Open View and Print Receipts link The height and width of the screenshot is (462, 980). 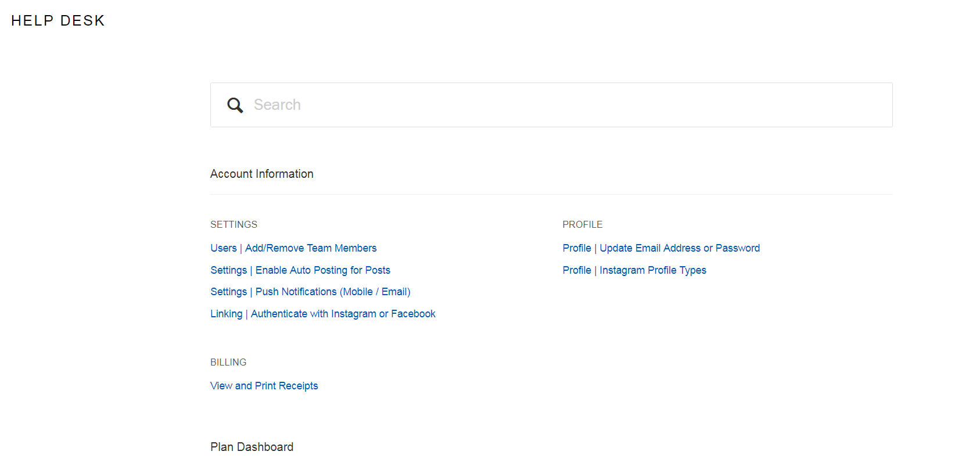[x=264, y=386]
